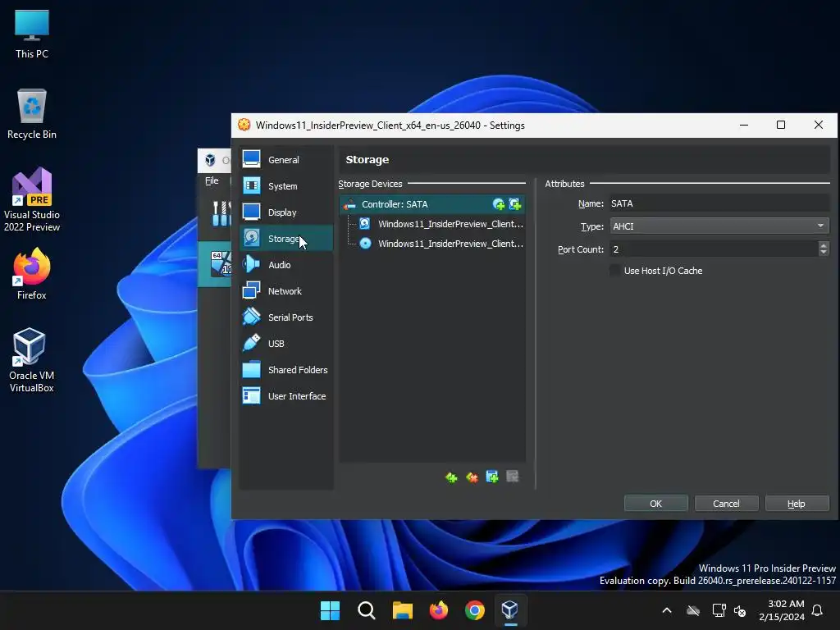
Task: Maximize the Settings dialog window
Action: tap(781, 125)
